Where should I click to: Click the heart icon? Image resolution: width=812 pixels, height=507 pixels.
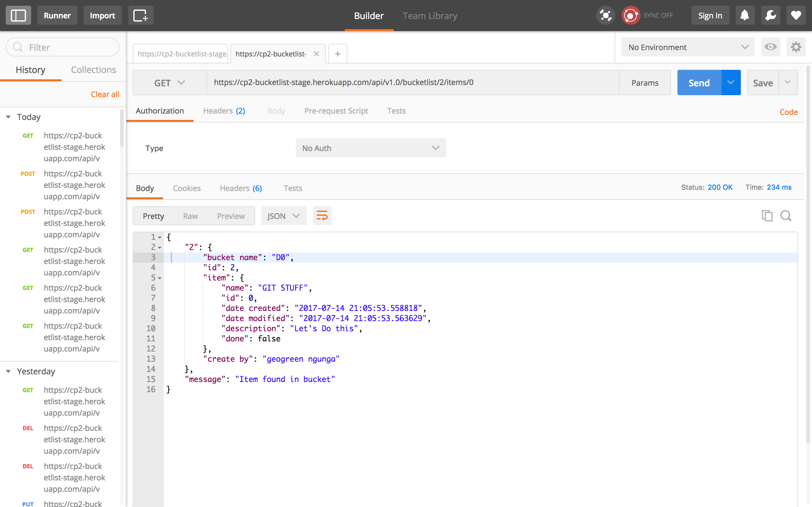(x=796, y=16)
